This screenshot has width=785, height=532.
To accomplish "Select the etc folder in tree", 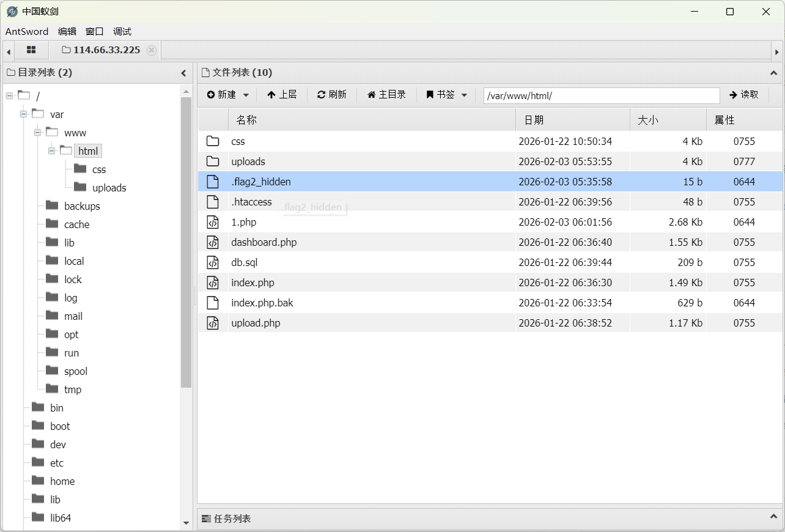I will point(56,463).
